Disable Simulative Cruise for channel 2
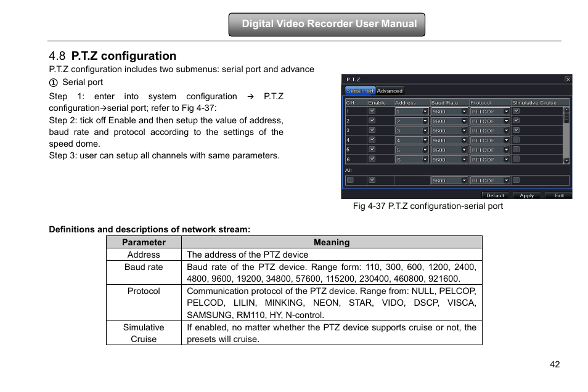Image resolution: width=588 pixels, height=392 pixels. coord(517,120)
